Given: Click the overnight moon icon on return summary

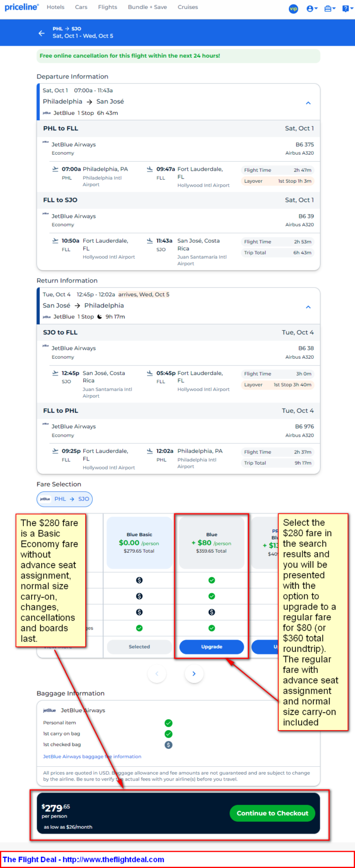Looking at the screenshot, I should pyautogui.click(x=100, y=317).
